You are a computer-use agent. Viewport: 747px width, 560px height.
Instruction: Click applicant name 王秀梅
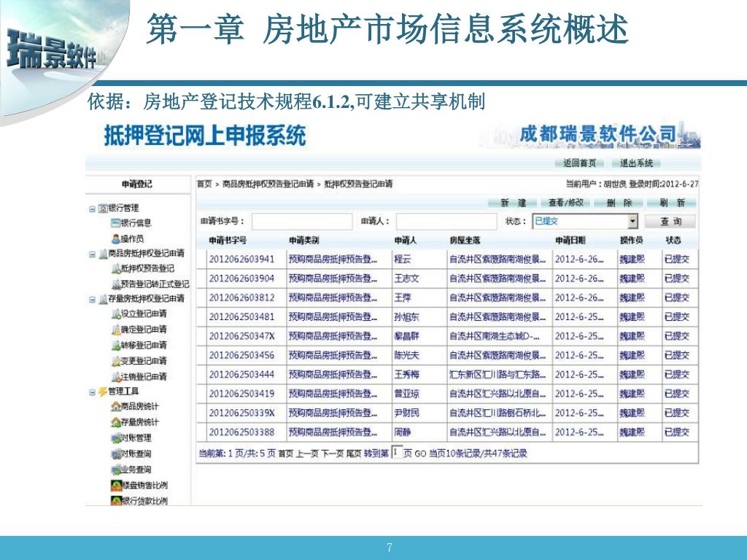pyautogui.click(x=406, y=375)
